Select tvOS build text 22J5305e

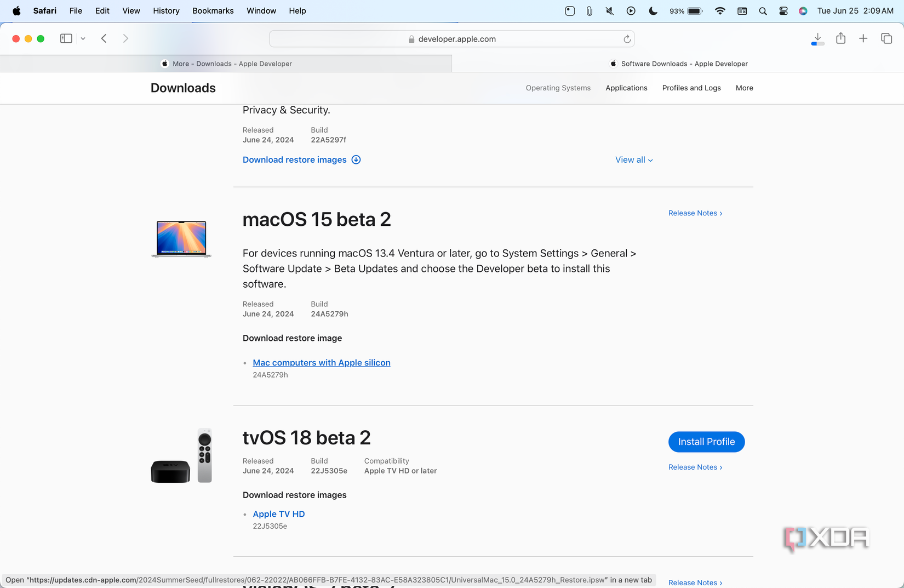pos(329,471)
